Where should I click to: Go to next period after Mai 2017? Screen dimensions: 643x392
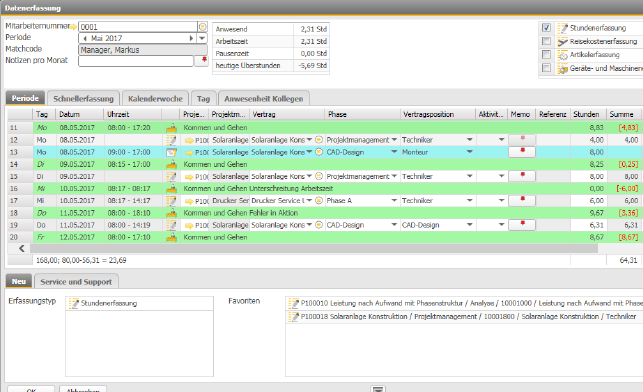pyautogui.click(x=191, y=38)
